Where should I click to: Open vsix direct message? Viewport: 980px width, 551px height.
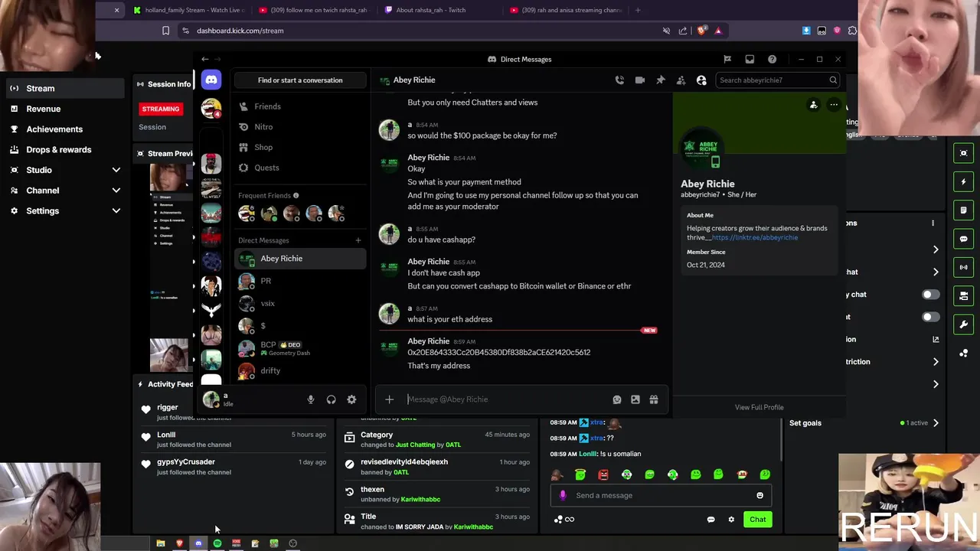(x=300, y=303)
